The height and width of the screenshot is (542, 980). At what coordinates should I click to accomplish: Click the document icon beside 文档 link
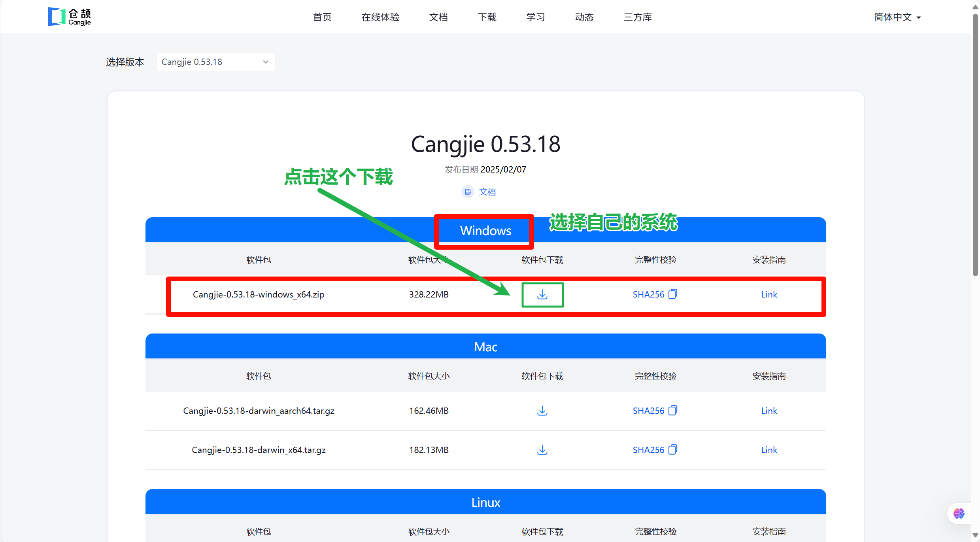pos(468,192)
